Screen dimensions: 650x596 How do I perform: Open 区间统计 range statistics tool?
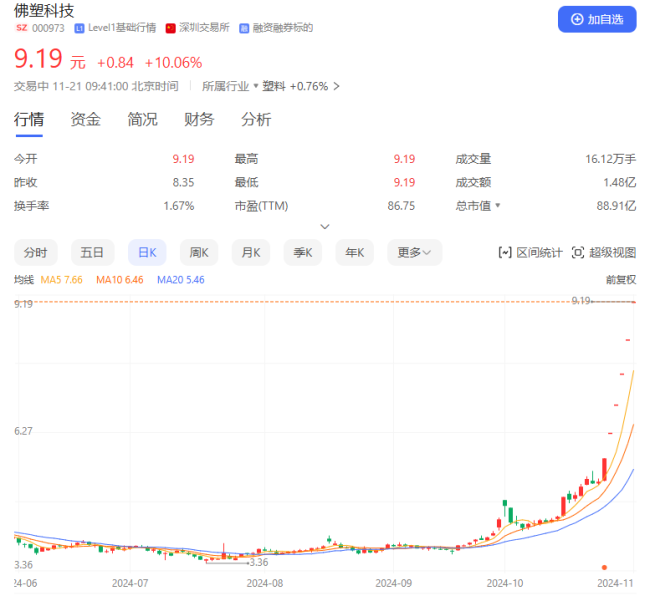[x=530, y=252]
